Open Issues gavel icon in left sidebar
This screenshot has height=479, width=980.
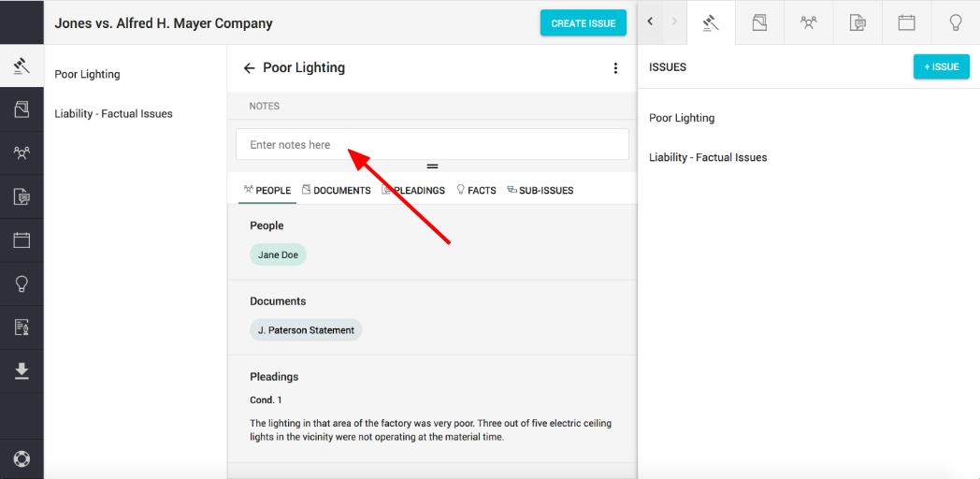22,66
